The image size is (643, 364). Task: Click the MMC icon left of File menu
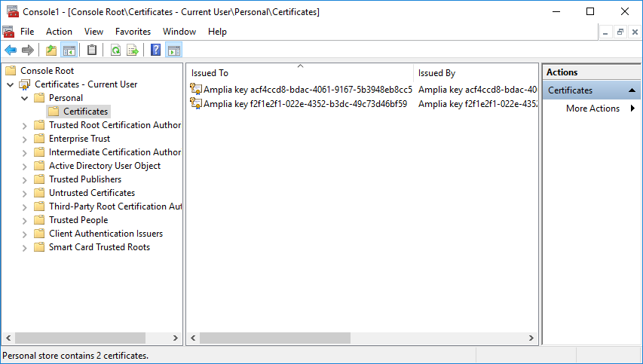pos(8,32)
